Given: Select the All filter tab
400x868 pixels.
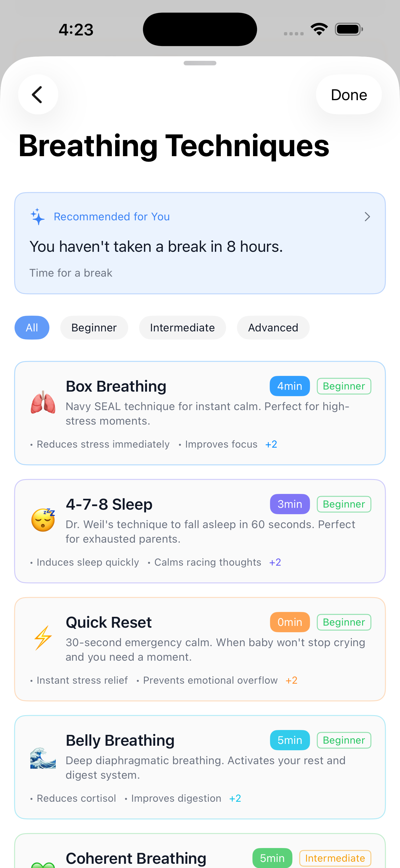Looking at the screenshot, I should pos(32,327).
